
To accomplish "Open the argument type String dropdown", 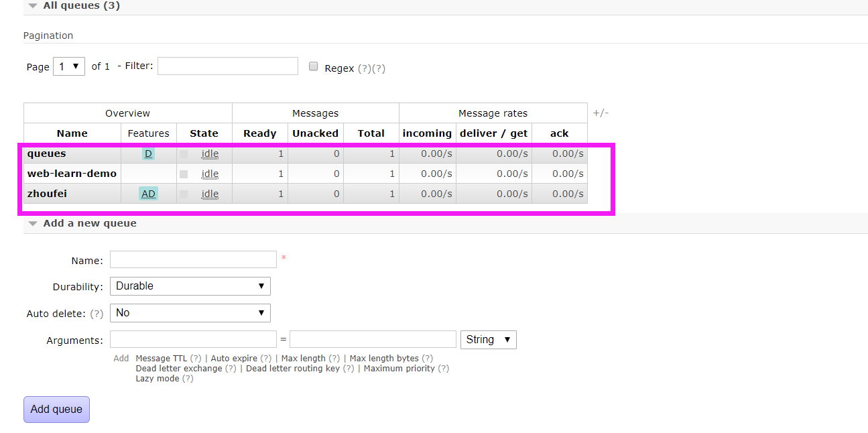I will pyautogui.click(x=489, y=340).
